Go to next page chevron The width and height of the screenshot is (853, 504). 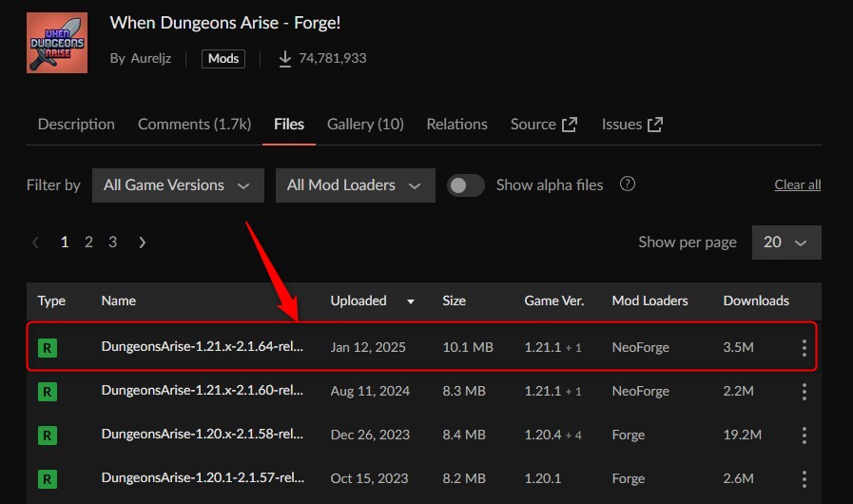click(x=142, y=242)
